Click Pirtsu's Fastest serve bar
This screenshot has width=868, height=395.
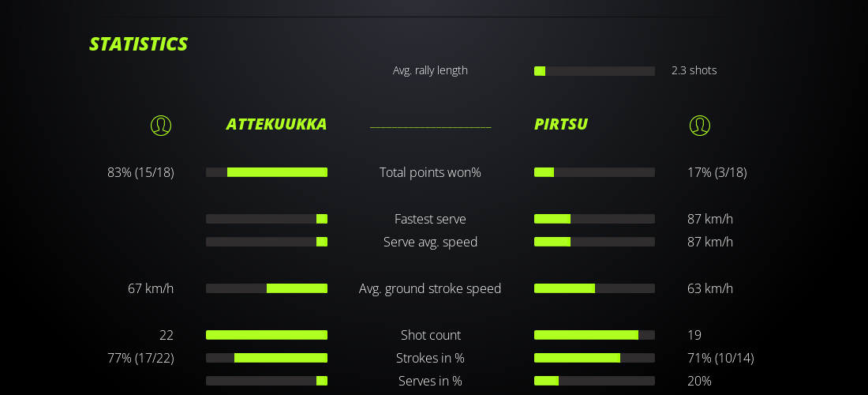(x=594, y=219)
